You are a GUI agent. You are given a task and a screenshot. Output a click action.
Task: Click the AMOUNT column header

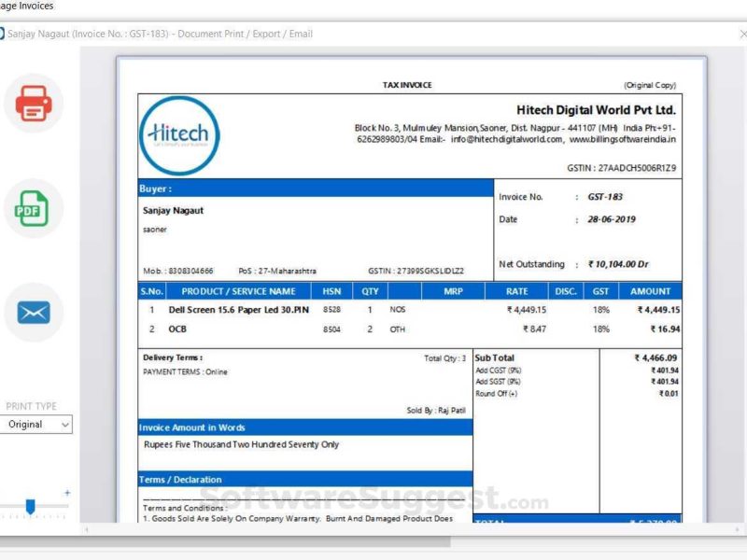tap(650, 291)
